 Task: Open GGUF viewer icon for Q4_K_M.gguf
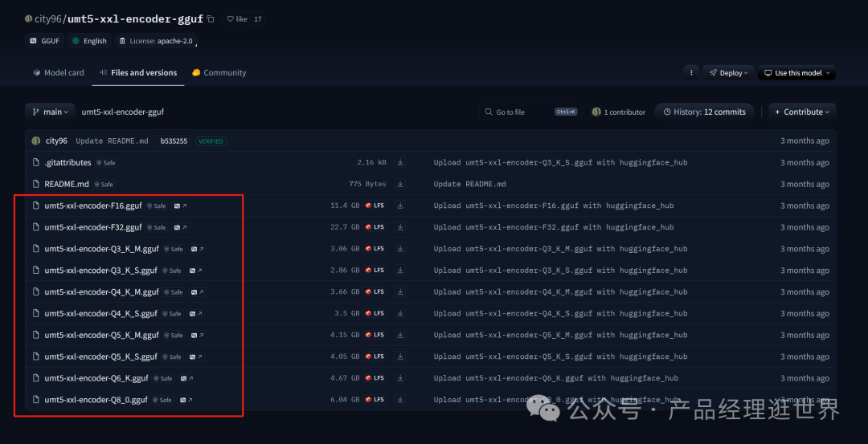198,292
